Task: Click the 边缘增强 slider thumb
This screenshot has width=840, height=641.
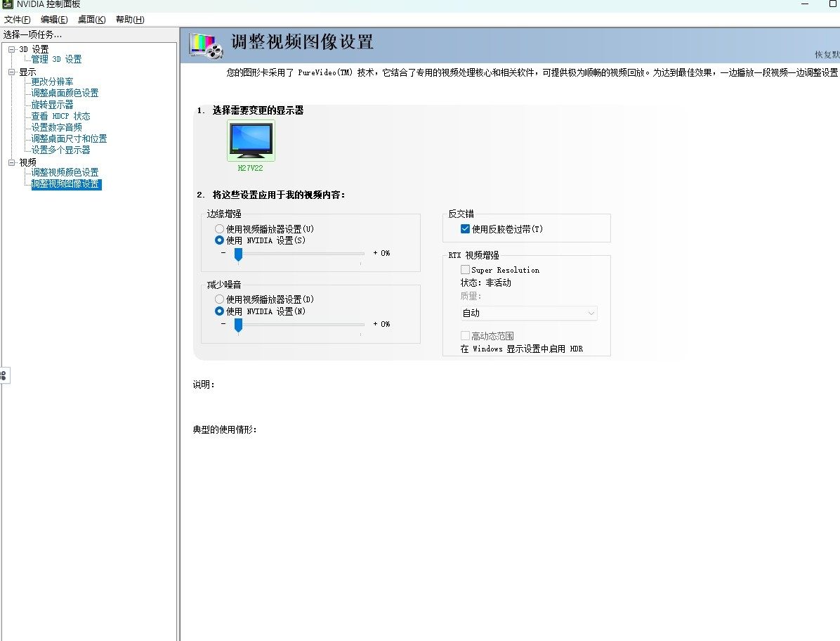Action: [x=238, y=254]
